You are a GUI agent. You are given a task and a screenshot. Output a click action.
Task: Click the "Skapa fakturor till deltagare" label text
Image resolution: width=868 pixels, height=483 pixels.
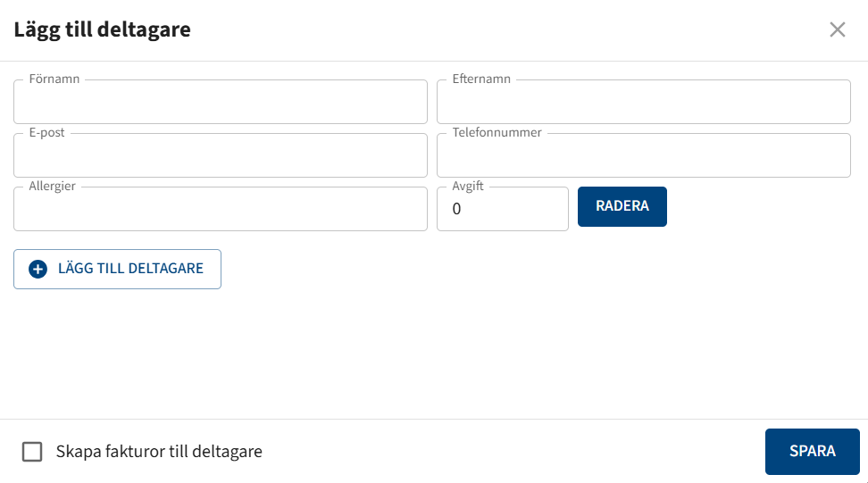(x=159, y=452)
